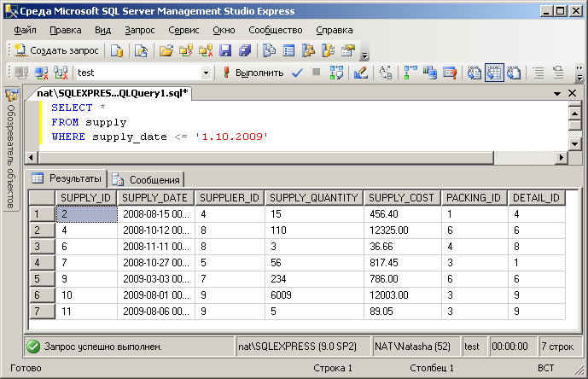Image resolution: width=588 pixels, height=379 pixels.
Task: Click the editor horizontal scroll left arrow
Action: (x=32, y=158)
